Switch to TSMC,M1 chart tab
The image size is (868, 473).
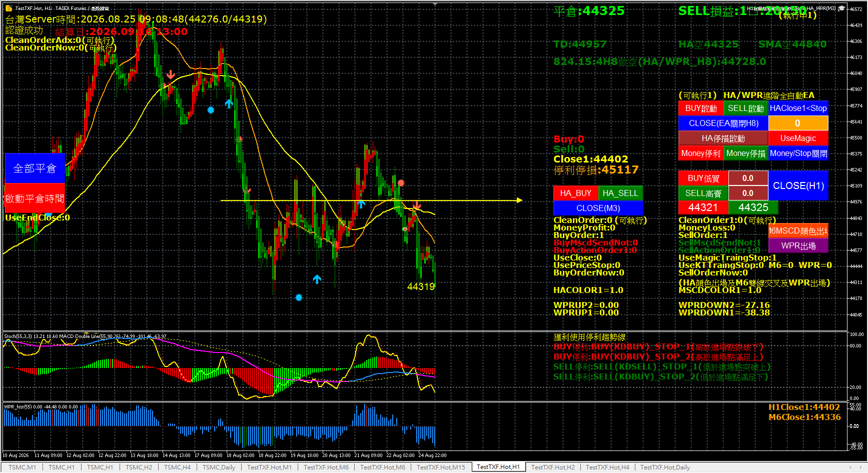click(x=23, y=467)
